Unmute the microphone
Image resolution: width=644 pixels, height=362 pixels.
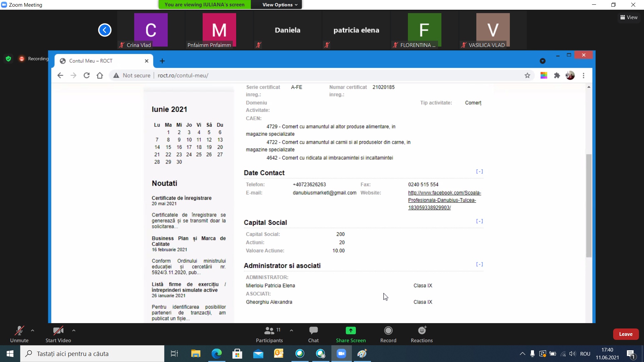pos(19,331)
